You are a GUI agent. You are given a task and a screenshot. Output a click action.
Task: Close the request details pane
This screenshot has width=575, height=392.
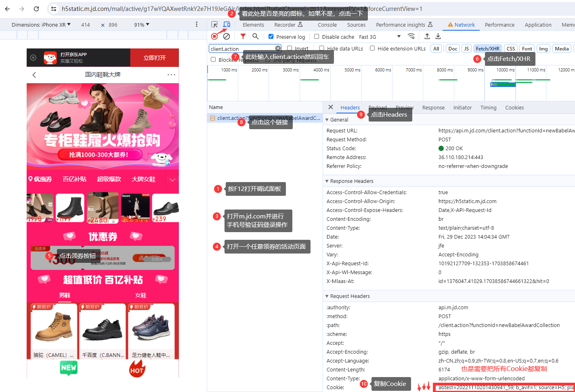[331, 107]
